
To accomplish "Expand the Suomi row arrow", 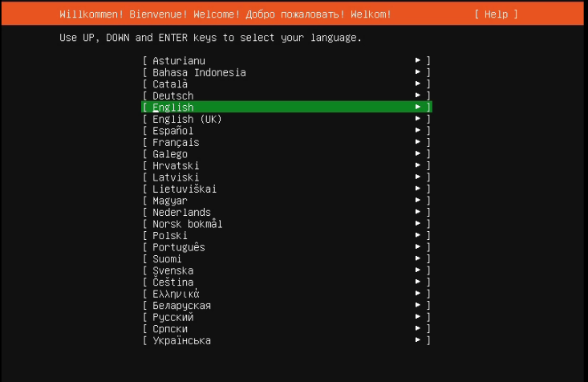I will (418, 258).
